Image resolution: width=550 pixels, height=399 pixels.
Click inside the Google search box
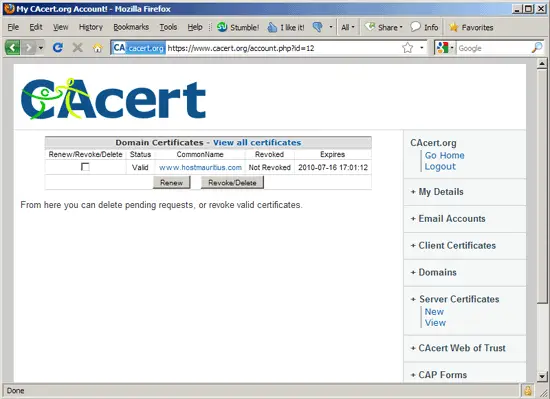[x=493, y=48]
